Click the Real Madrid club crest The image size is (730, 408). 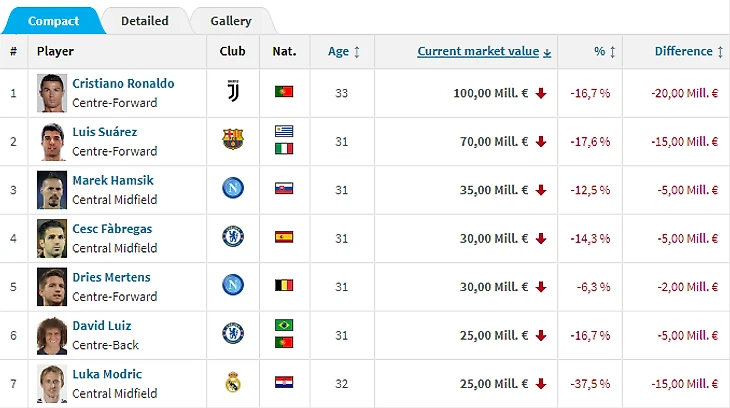[233, 382]
